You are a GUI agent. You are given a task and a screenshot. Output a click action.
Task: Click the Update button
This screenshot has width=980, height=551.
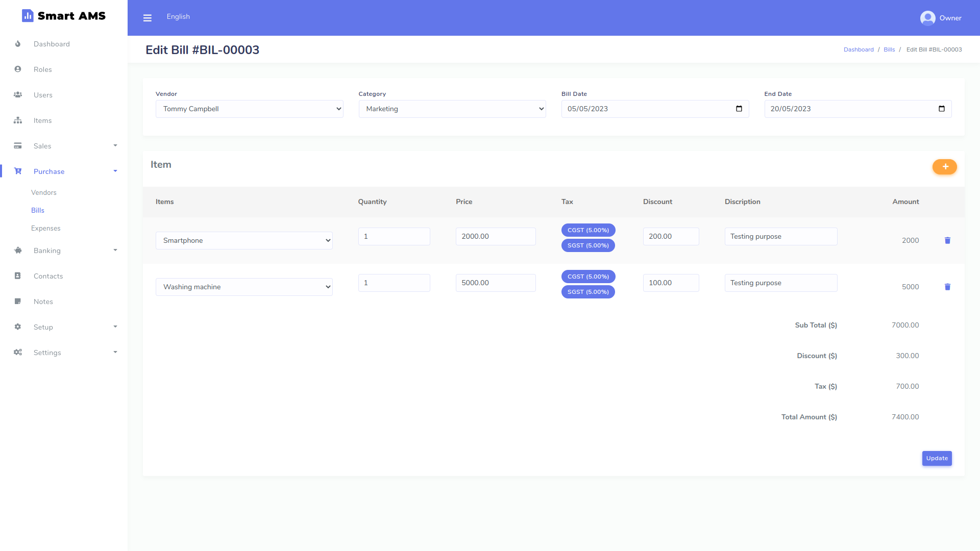point(937,458)
